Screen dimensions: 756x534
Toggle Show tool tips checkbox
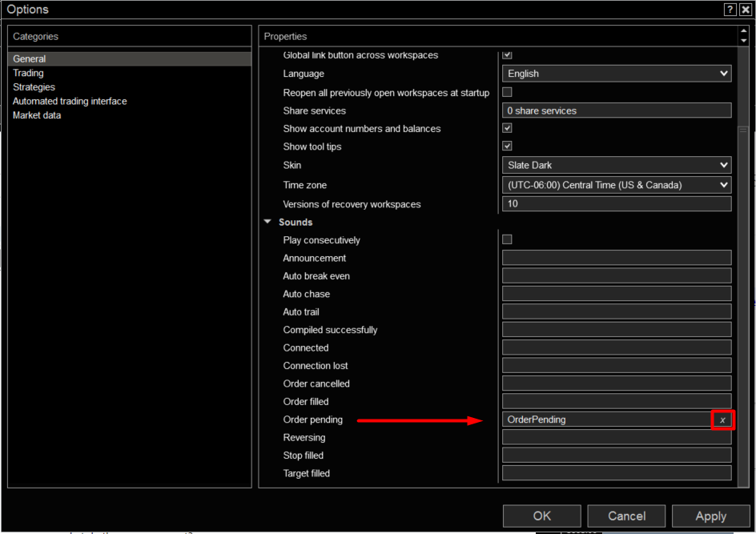(507, 146)
